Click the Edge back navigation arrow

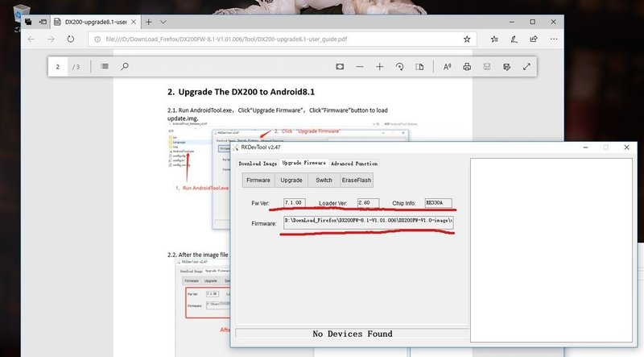(x=31, y=39)
